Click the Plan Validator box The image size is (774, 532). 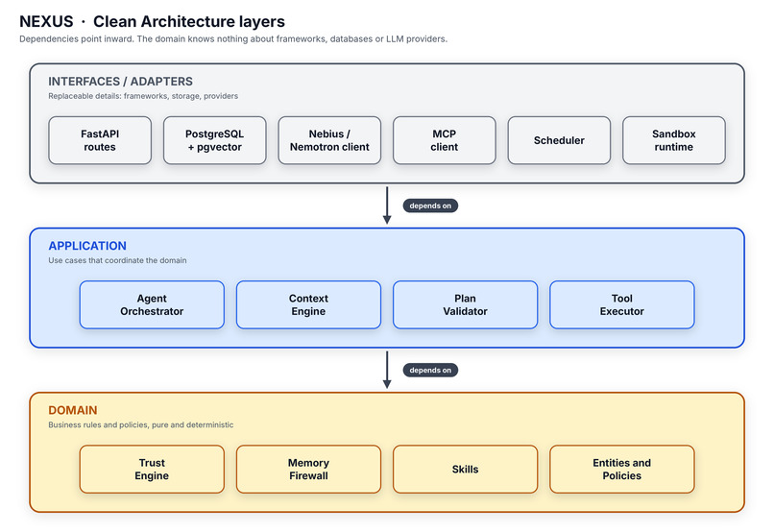(465, 304)
